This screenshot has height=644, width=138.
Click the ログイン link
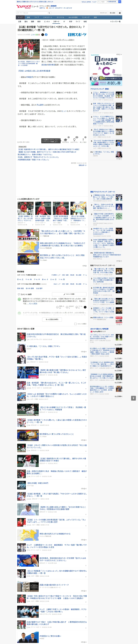point(42,8)
